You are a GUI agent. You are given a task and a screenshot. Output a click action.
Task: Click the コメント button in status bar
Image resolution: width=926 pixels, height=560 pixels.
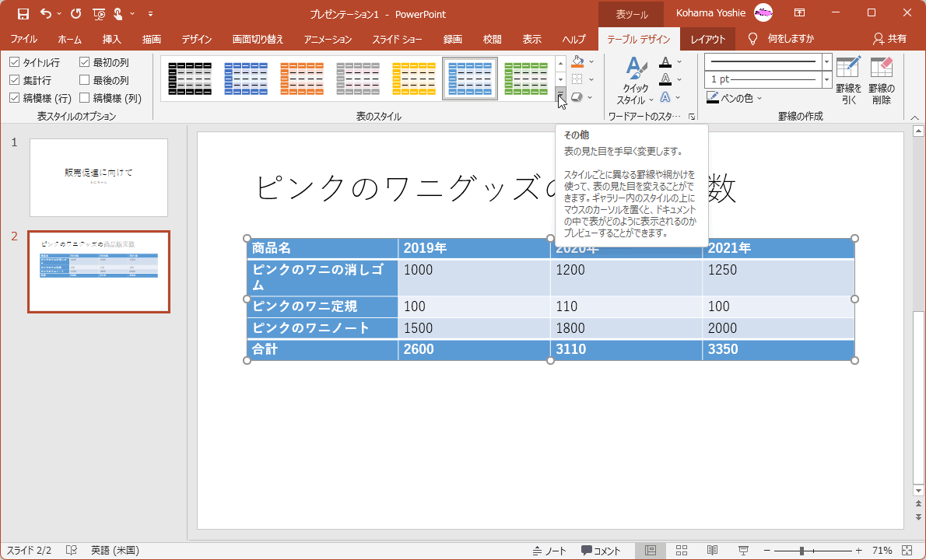point(601,551)
